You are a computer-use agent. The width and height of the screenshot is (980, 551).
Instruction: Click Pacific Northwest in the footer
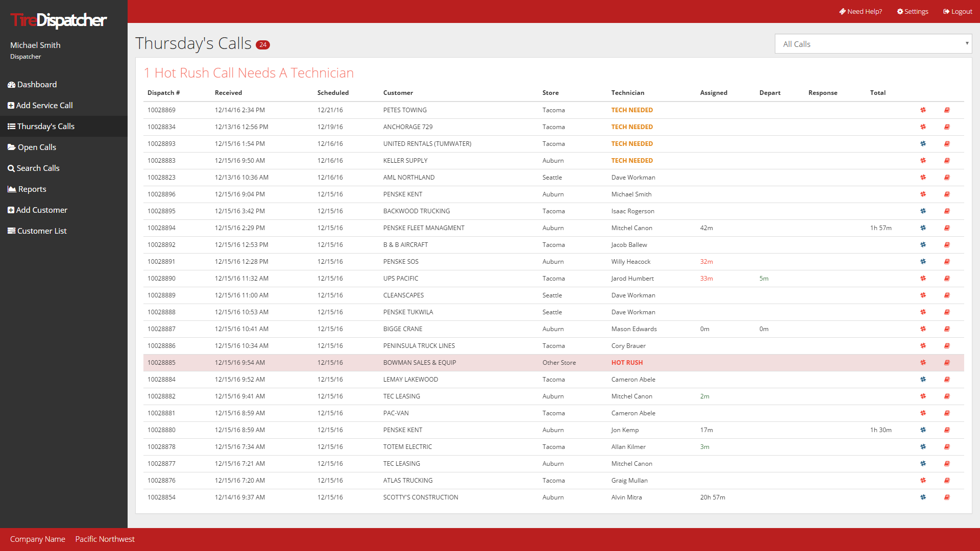(x=105, y=539)
